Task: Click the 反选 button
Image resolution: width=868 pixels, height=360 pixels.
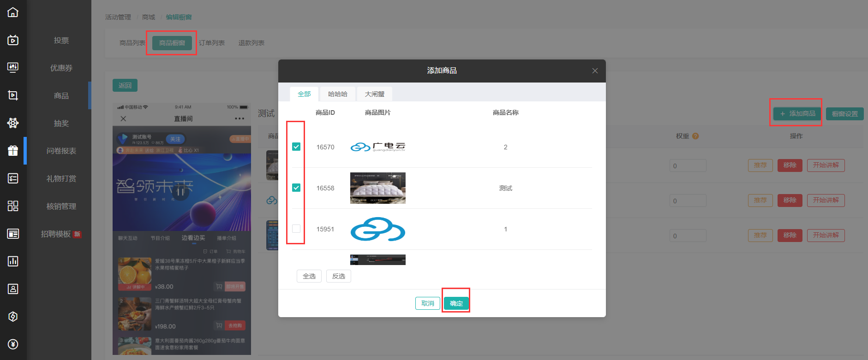Action: 339,276
